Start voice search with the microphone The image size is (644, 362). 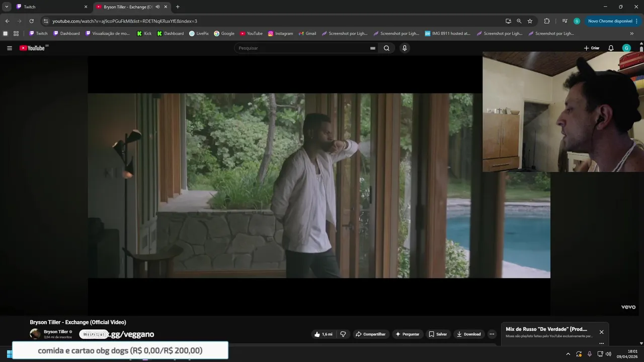(x=405, y=48)
